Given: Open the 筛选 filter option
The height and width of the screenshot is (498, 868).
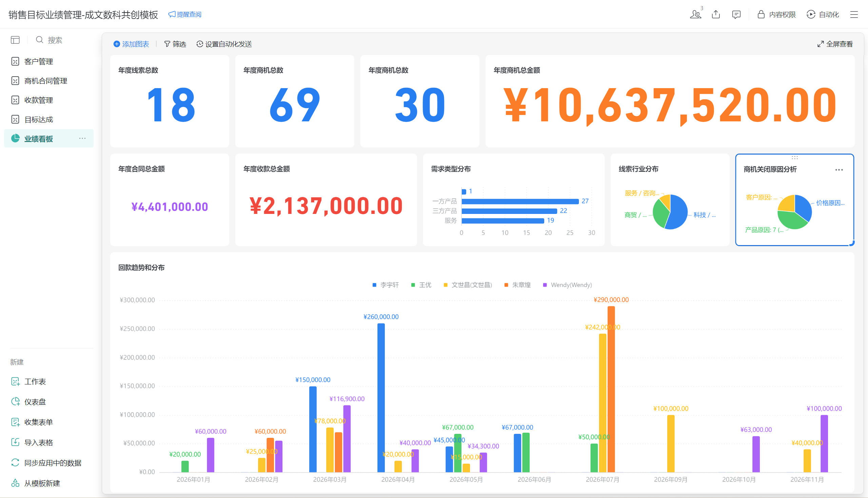Looking at the screenshot, I should point(175,44).
